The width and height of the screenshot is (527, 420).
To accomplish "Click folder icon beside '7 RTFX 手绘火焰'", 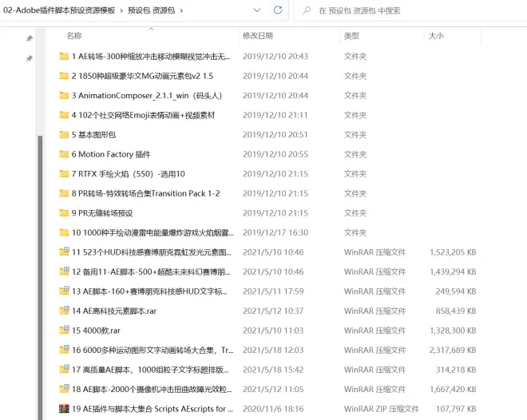I will pos(64,174).
